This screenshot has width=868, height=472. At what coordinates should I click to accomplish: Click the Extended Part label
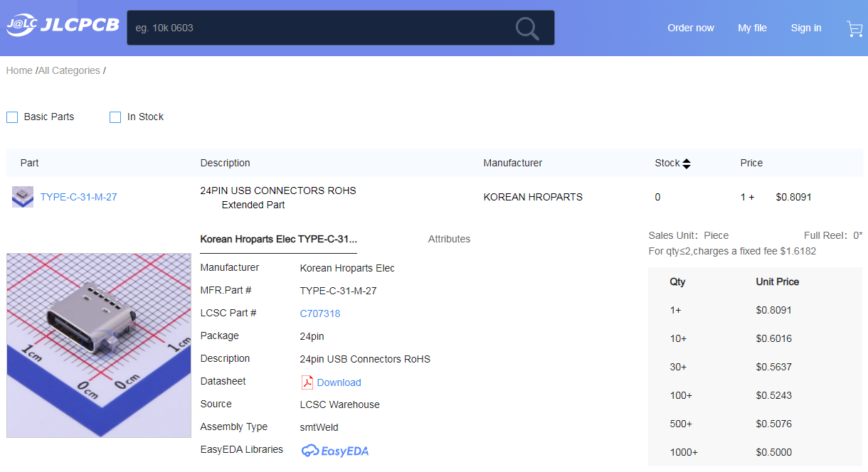253,205
